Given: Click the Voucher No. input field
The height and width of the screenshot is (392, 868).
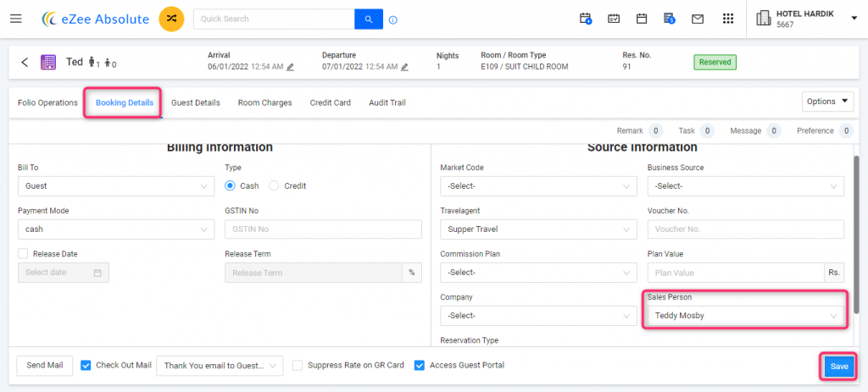Looking at the screenshot, I should [746, 229].
